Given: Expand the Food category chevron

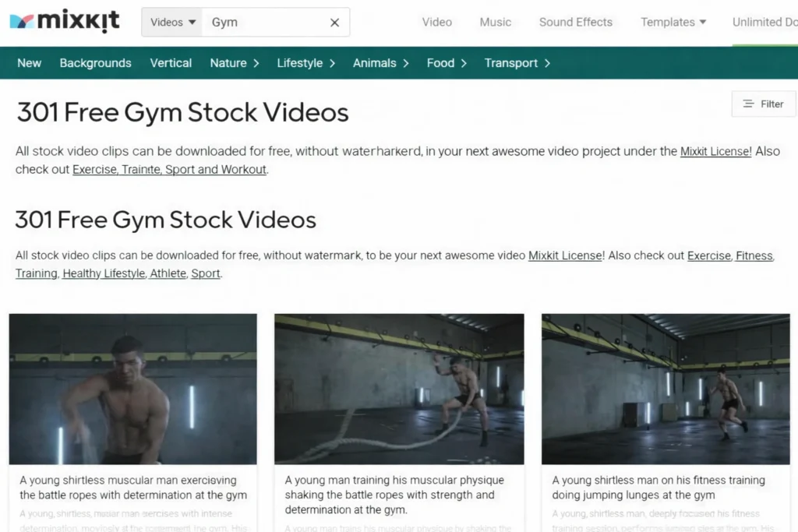Looking at the screenshot, I should (464, 63).
